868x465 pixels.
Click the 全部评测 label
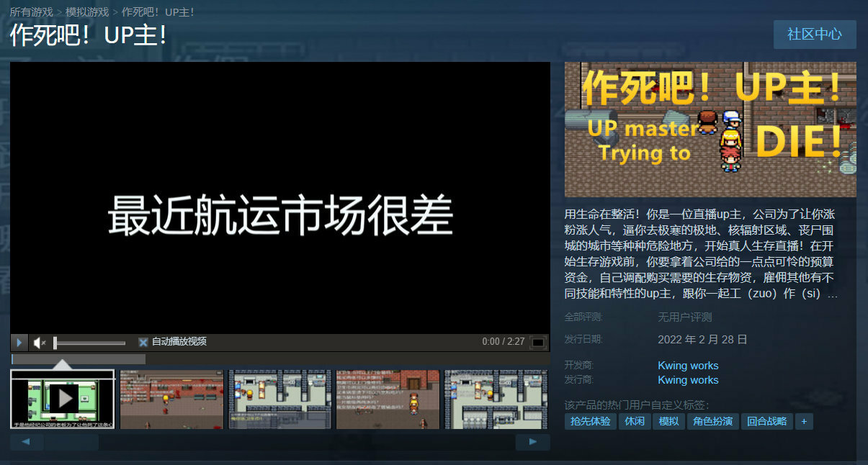click(583, 317)
